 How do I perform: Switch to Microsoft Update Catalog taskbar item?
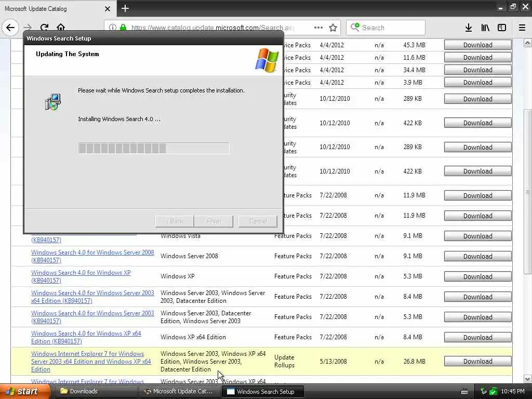pos(179,392)
